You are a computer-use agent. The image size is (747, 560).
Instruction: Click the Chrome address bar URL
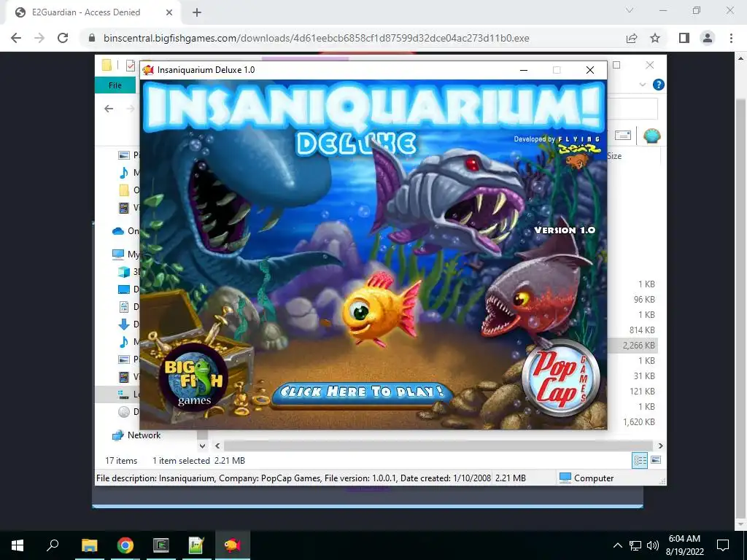point(317,38)
